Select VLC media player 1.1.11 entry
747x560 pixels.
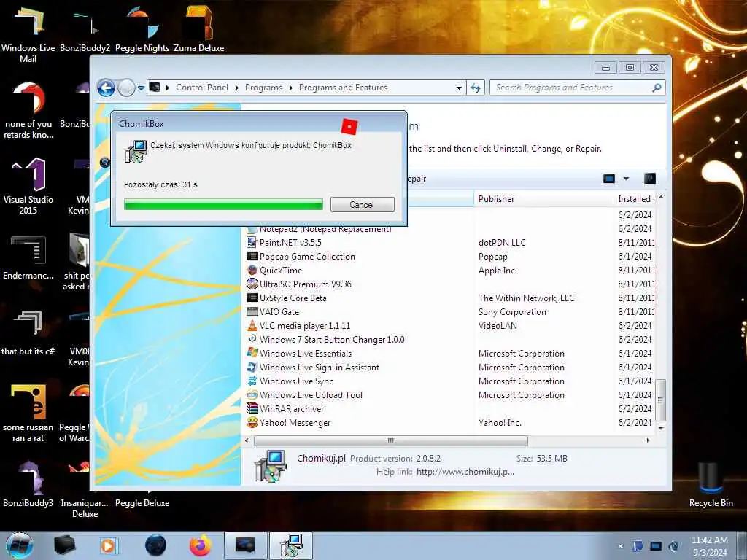pyautogui.click(x=305, y=326)
